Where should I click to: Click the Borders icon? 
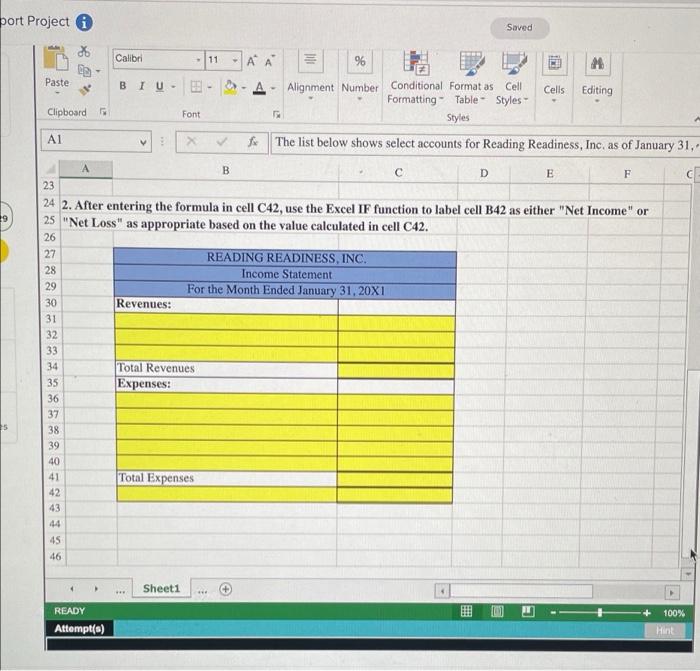[x=196, y=86]
